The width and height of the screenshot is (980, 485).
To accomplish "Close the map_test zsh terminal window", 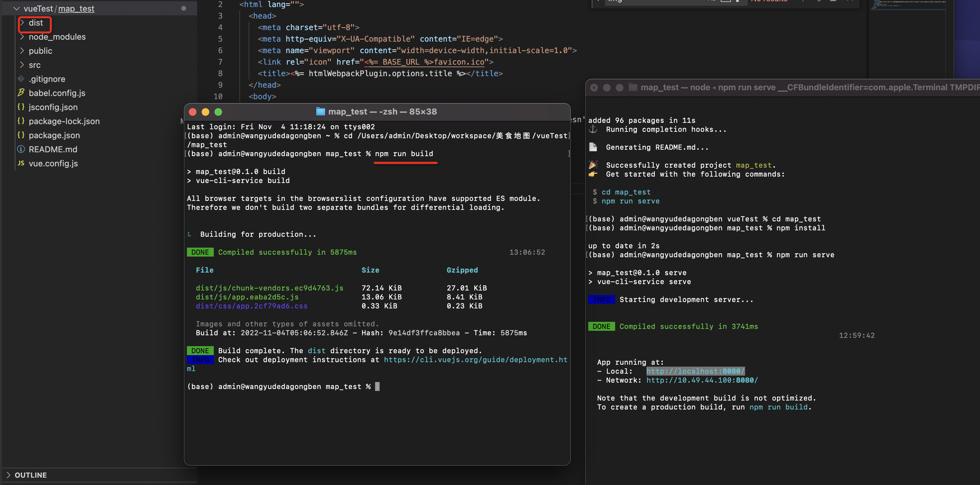I will [x=192, y=112].
